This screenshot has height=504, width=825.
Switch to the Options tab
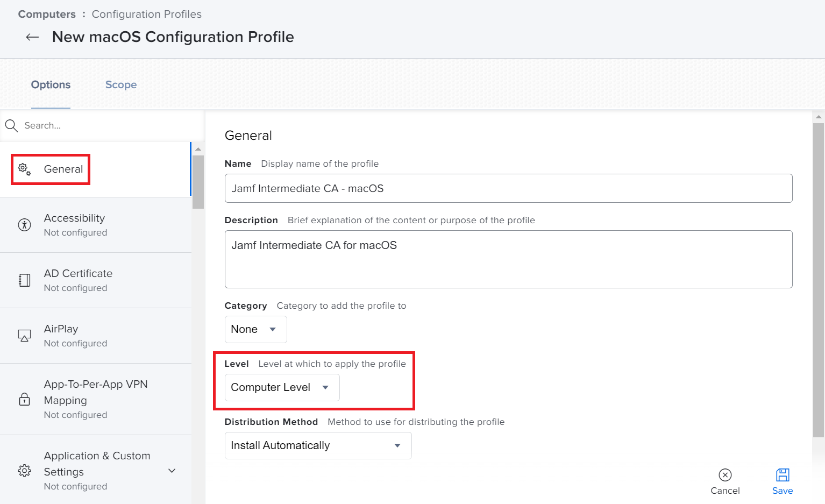pos(51,84)
